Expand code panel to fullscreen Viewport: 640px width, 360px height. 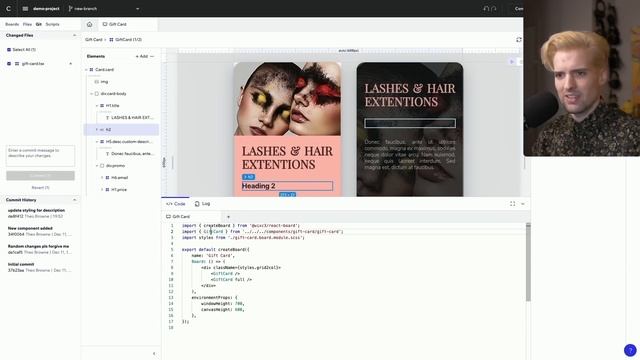(512, 204)
